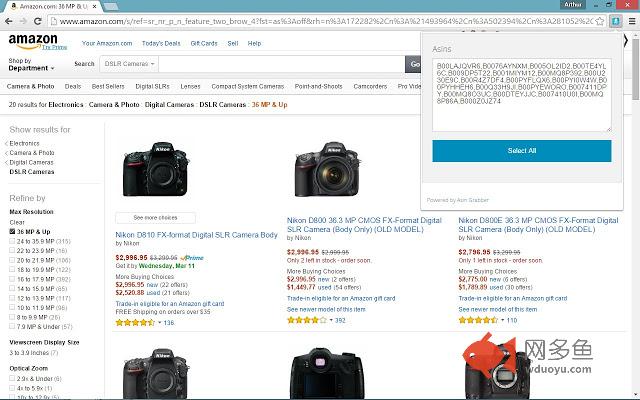The width and height of the screenshot is (640, 400).
Task: Uncheck the 36 MP & Up filter
Action: click(12, 231)
